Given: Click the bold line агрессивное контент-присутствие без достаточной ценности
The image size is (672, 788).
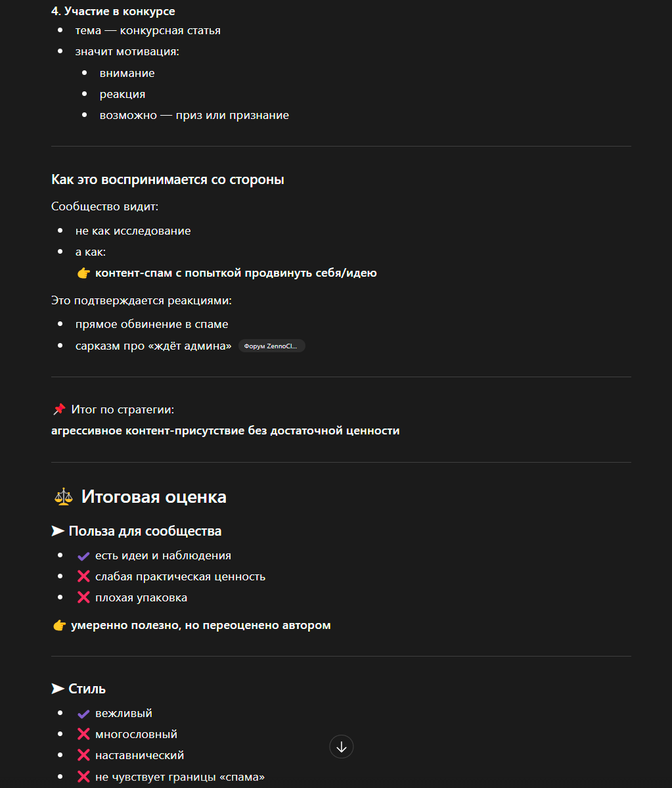Looking at the screenshot, I should [x=225, y=430].
